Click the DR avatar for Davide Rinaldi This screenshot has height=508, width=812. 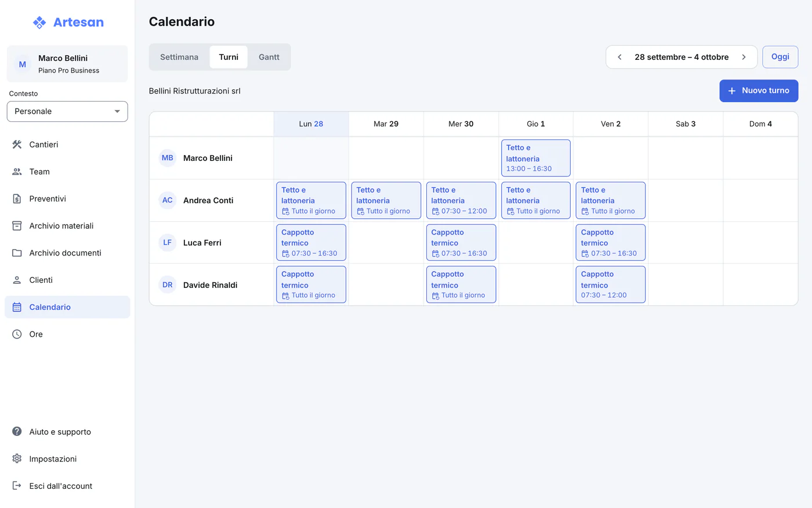click(168, 285)
